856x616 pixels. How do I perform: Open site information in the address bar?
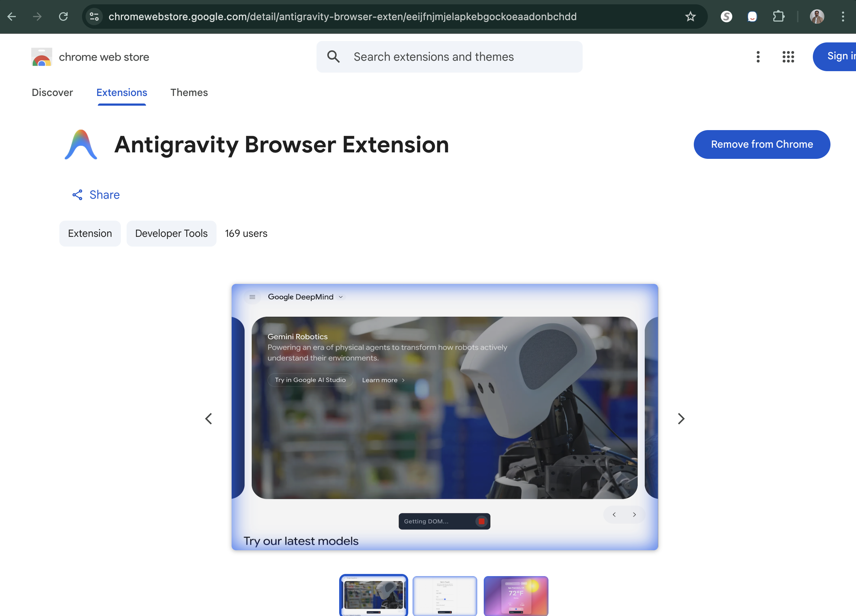click(94, 16)
